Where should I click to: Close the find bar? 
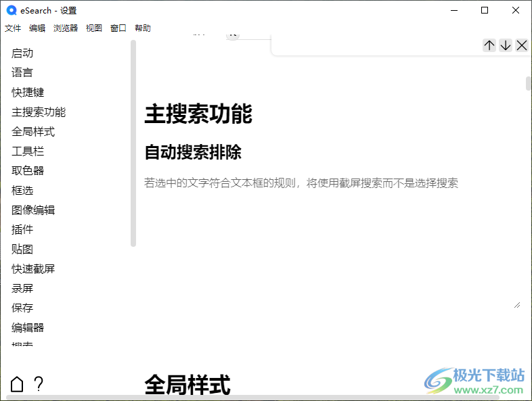click(x=522, y=45)
